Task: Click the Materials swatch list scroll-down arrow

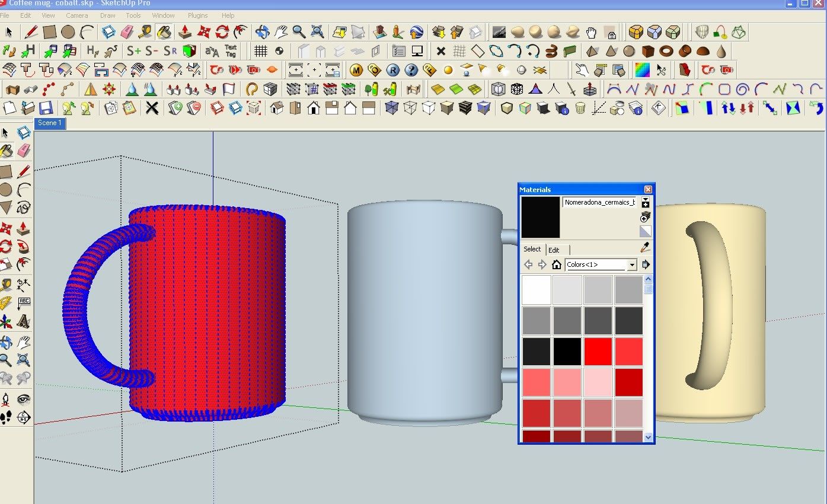Action: click(648, 438)
